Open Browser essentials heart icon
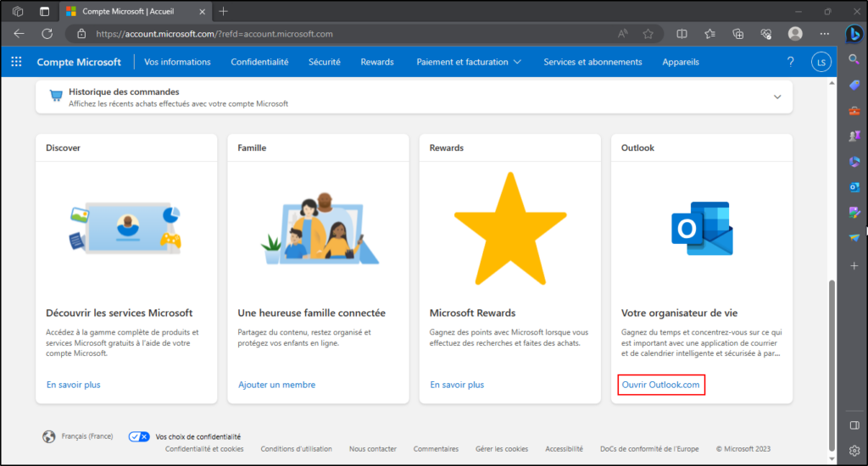This screenshot has width=868, height=466. pos(766,34)
